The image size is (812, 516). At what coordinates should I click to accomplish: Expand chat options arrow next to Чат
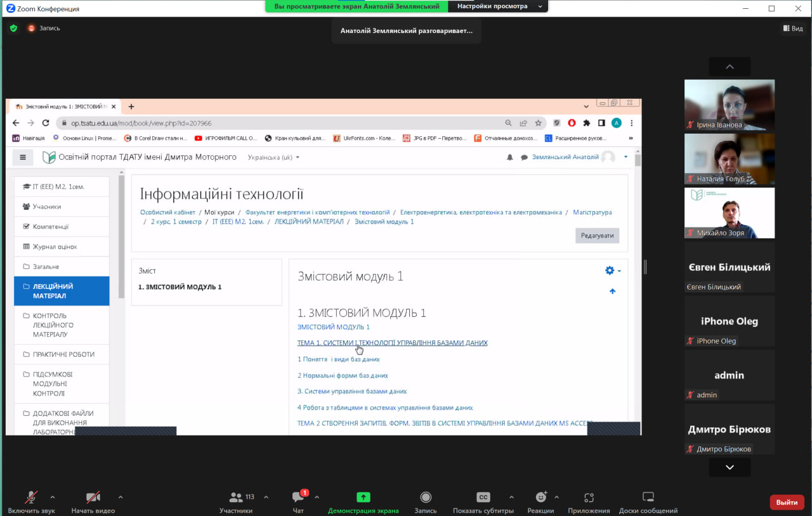click(x=317, y=497)
